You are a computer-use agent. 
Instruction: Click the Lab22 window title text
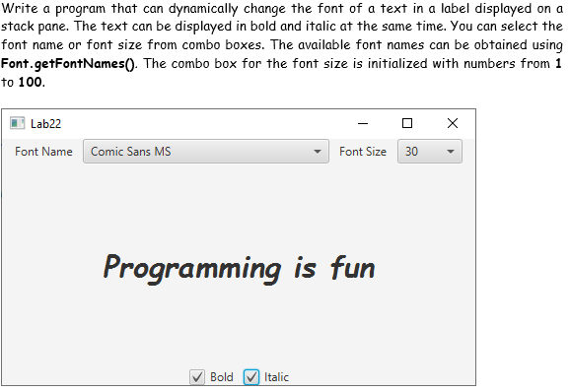coord(45,124)
